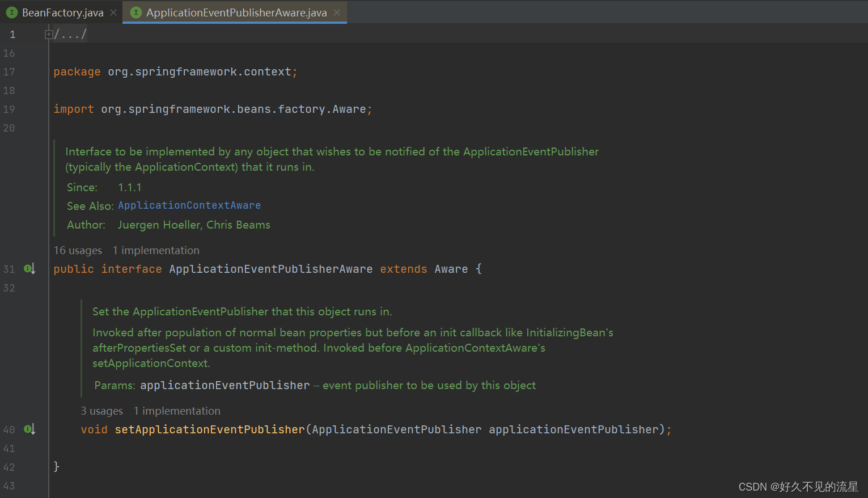Select the ApplicationEventPublisherAware.java tab
Viewport: 868px width, 498px height.
tap(236, 12)
